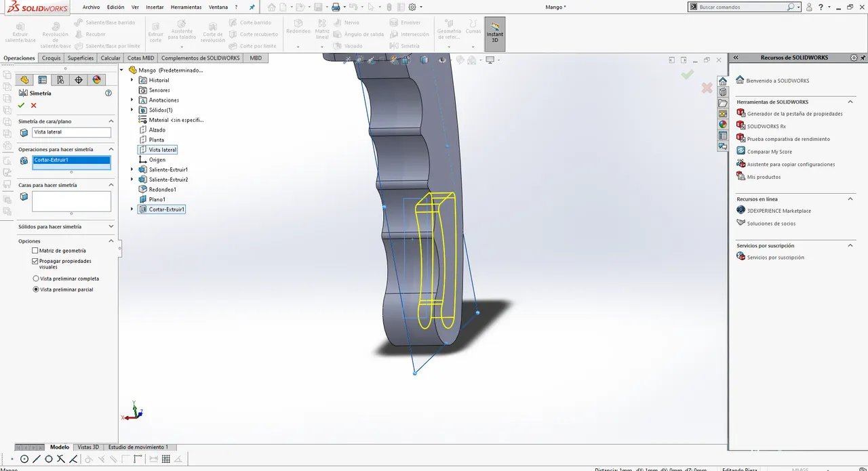Open Mis productos link
This screenshot has height=471, width=868.
[764, 177]
